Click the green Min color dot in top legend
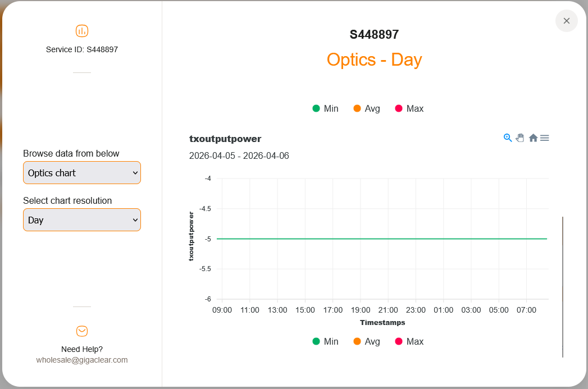This screenshot has width=588, height=389. pyautogui.click(x=316, y=108)
